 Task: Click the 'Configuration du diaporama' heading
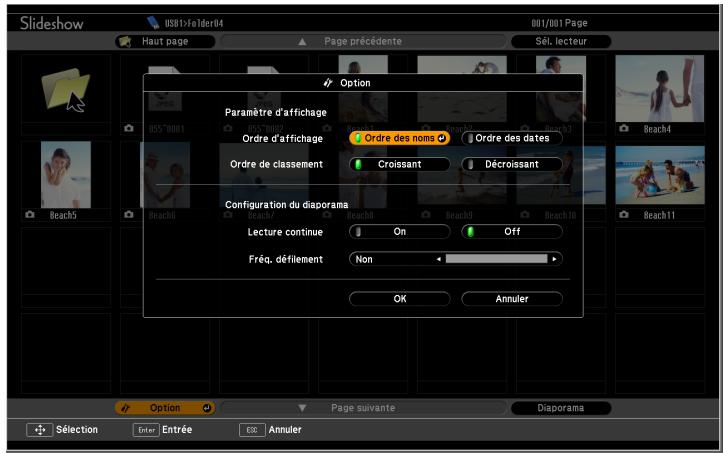point(286,205)
